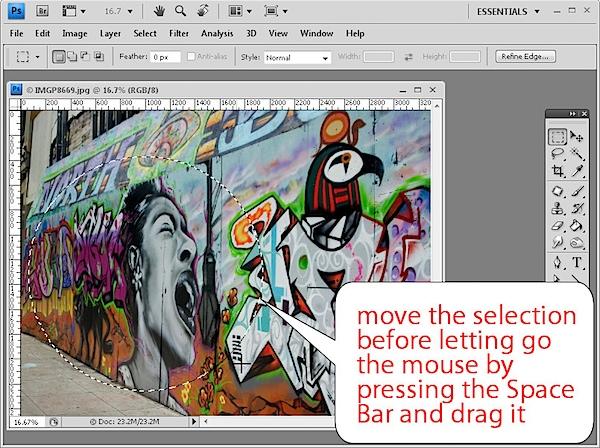Click the Height input field
The height and width of the screenshot is (448, 600).
coord(465,57)
